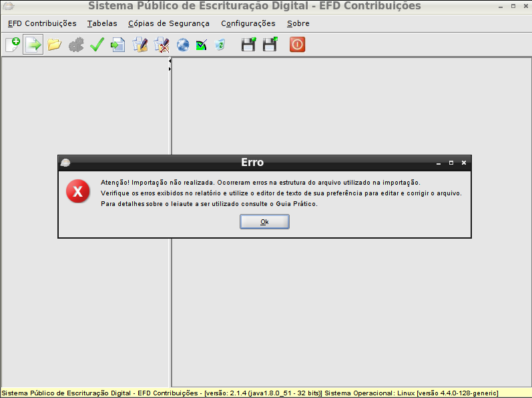
Task: Click the green screen checkmark icon
Action: click(x=202, y=45)
